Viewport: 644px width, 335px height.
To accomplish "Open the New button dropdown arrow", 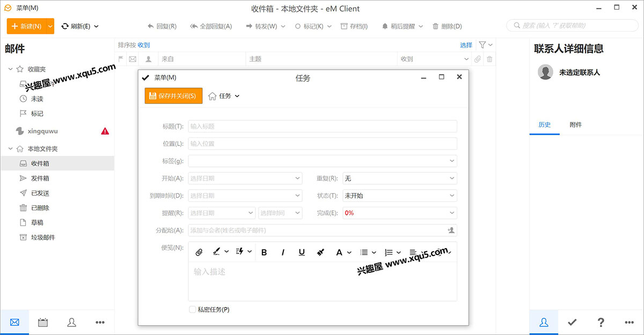I will click(50, 26).
